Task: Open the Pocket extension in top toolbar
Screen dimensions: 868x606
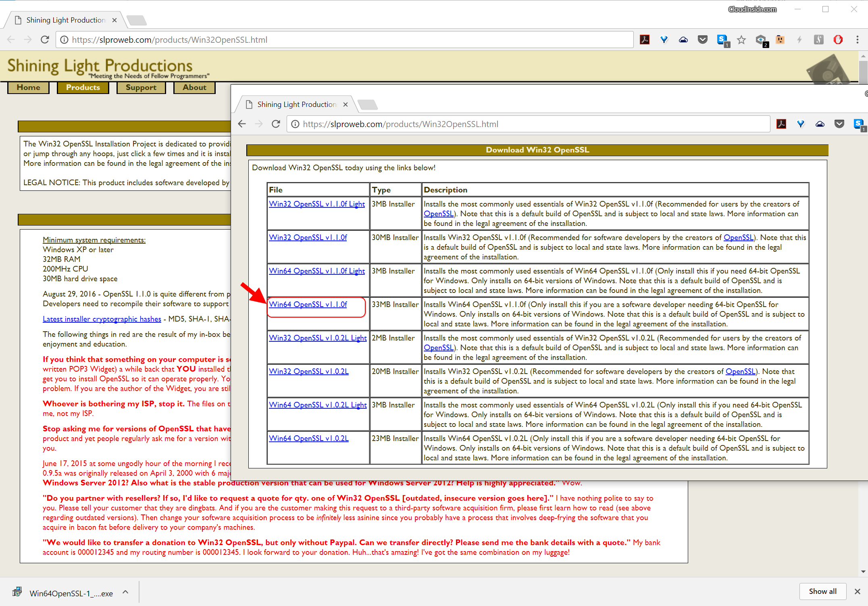Action: point(703,40)
